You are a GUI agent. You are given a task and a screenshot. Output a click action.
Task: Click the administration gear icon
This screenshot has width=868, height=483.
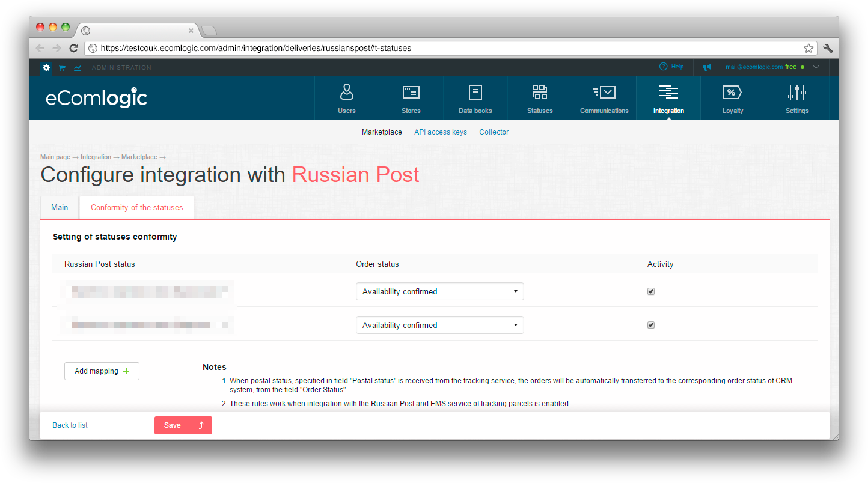coord(46,68)
